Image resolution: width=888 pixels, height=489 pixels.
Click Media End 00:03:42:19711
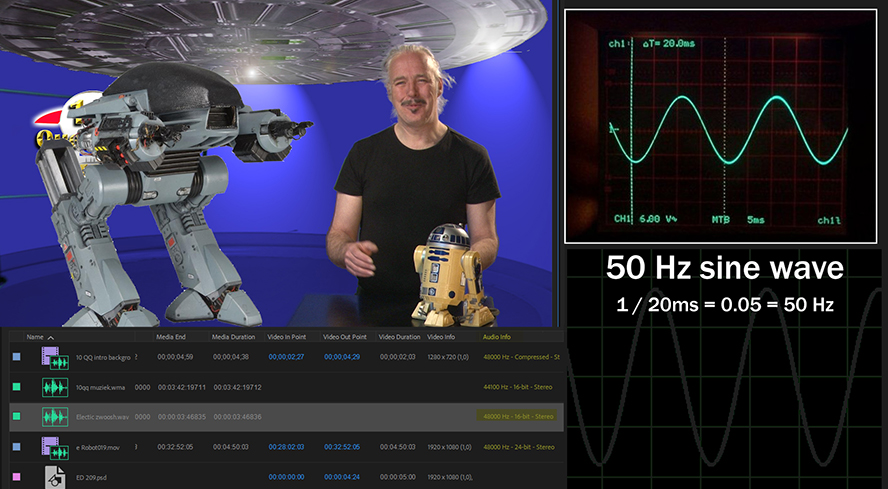181,388
